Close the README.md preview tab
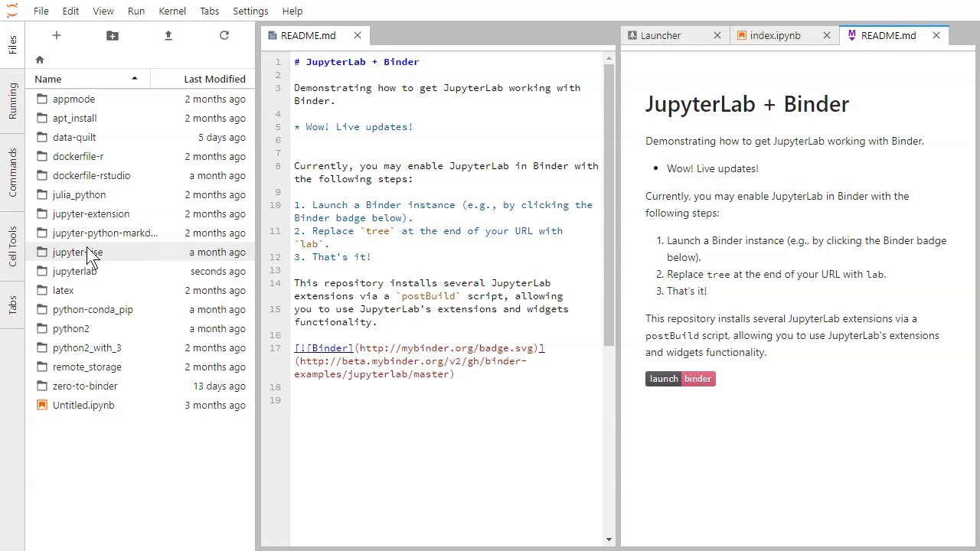The width and height of the screenshot is (980, 551). click(x=936, y=35)
